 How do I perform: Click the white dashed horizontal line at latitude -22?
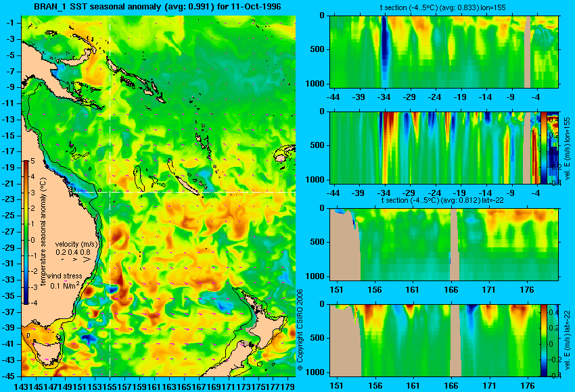184,192
